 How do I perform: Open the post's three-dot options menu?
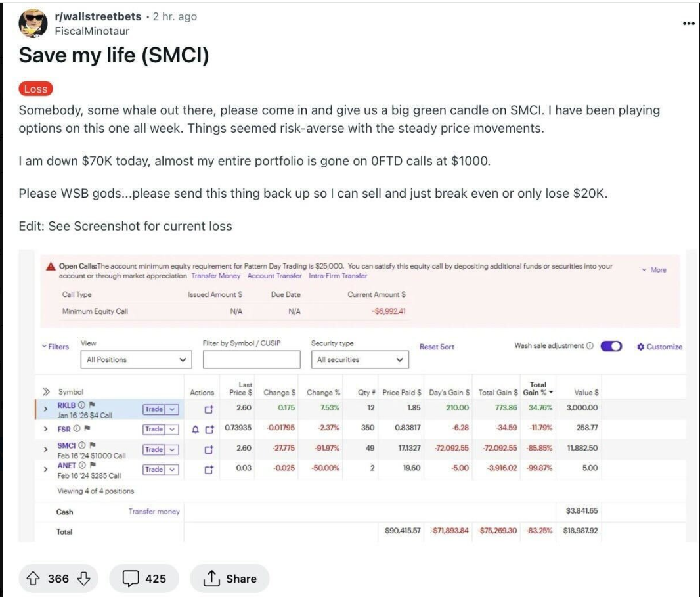tap(688, 23)
